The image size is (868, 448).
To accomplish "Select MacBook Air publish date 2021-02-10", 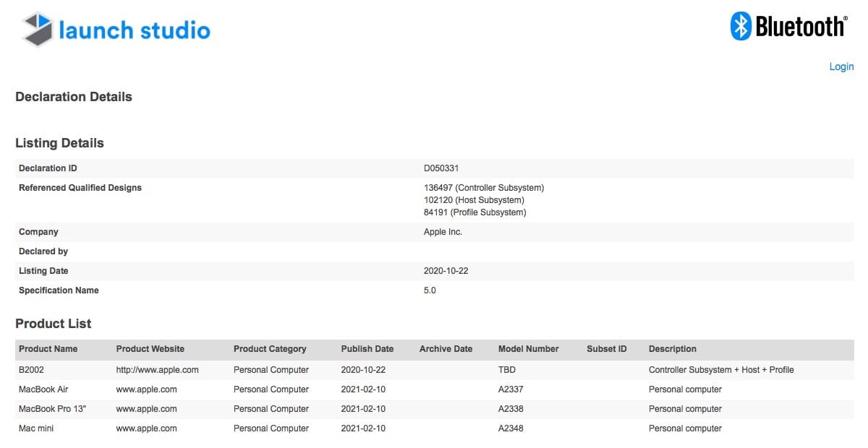I will click(364, 389).
